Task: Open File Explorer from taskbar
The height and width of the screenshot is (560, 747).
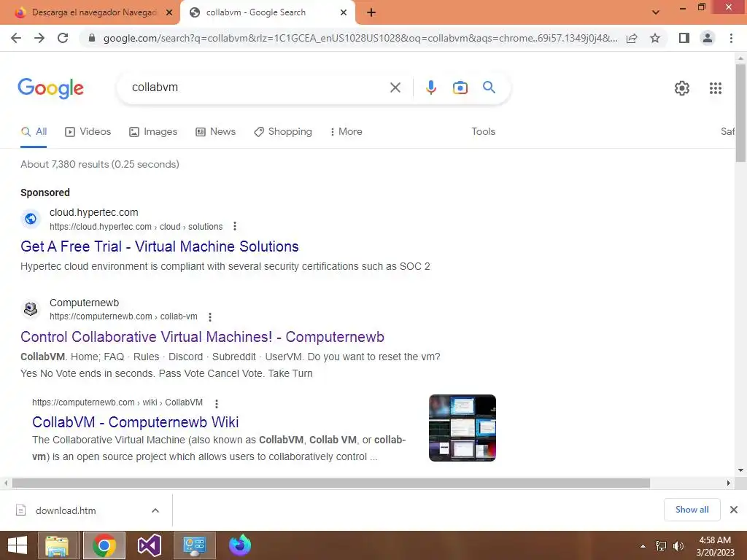Action: (57, 545)
